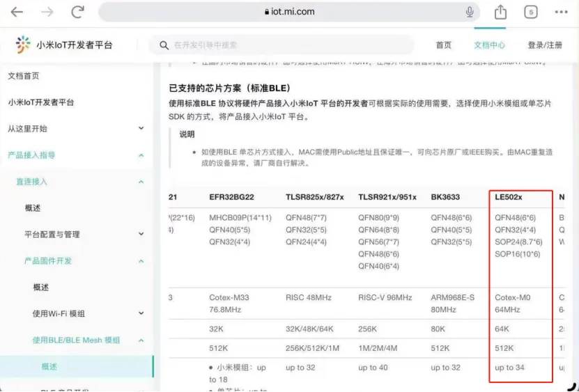
Task: Click the up to 40 cell
Action: click(373, 368)
